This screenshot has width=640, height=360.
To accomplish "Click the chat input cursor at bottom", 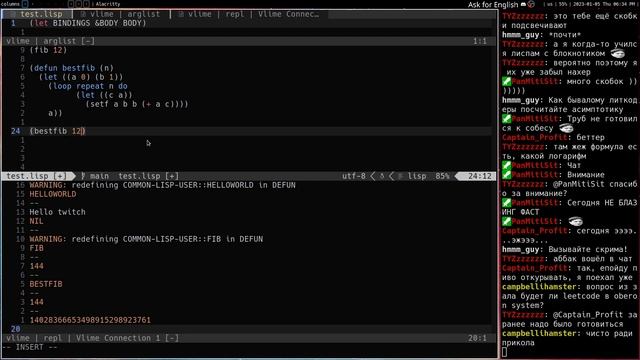I will click(504, 352).
